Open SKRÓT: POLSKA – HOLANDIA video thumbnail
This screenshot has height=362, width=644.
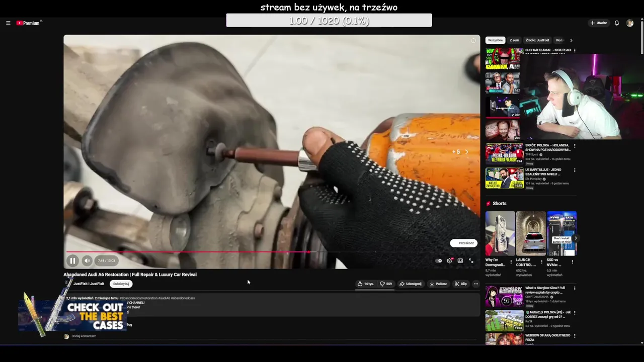point(504,154)
